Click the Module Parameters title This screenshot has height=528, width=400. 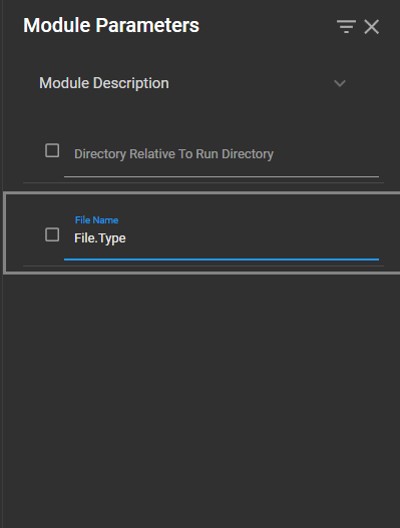[111, 25]
